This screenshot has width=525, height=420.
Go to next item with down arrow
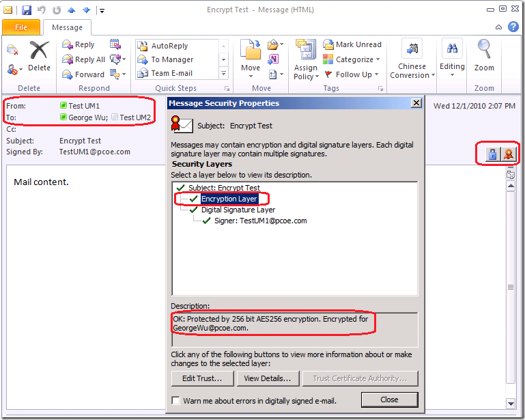pyautogui.click(x=87, y=10)
